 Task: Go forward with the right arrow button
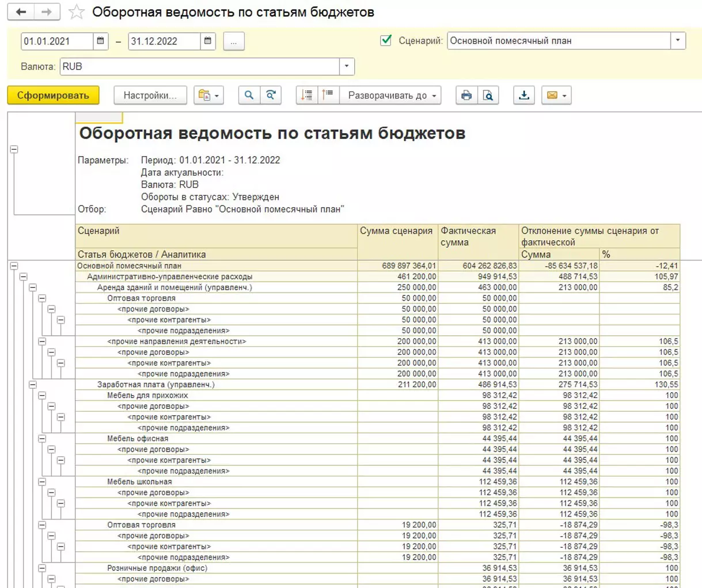(x=47, y=12)
